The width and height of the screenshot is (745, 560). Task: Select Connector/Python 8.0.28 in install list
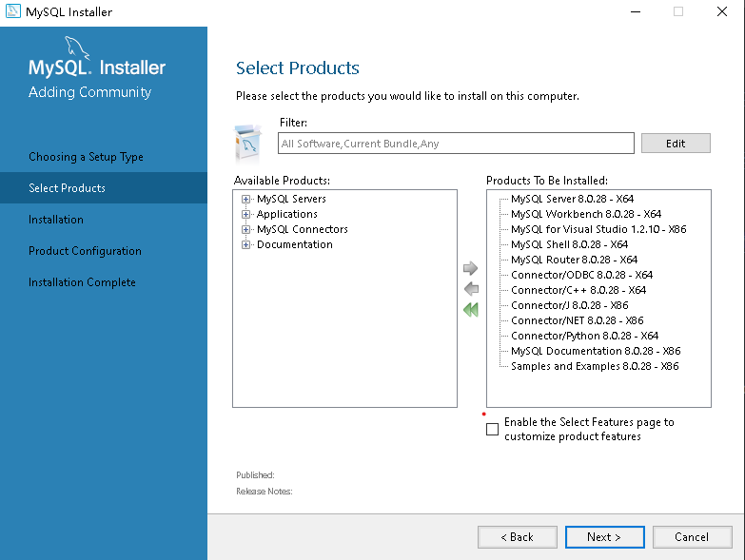(x=584, y=336)
